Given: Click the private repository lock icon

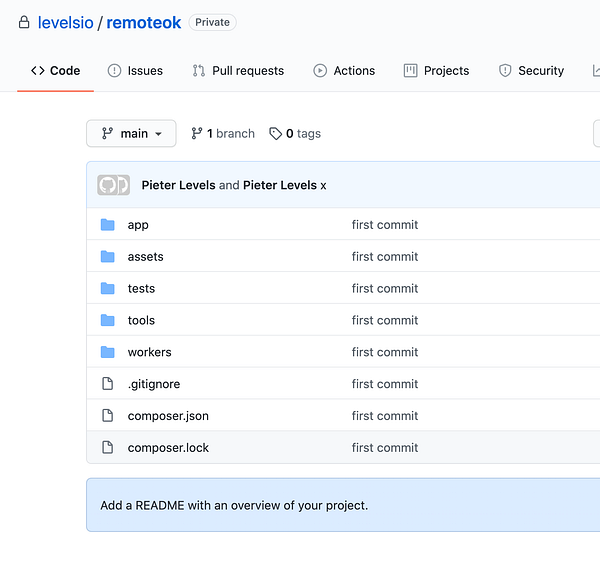Looking at the screenshot, I should click(24, 22).
